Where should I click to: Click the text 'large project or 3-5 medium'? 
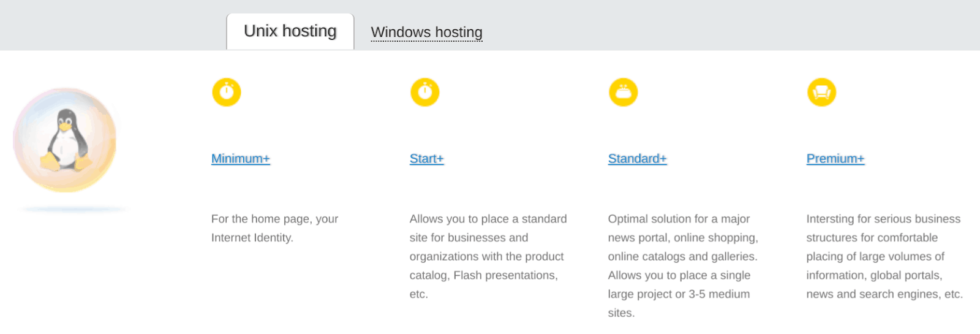pos(679,294)
